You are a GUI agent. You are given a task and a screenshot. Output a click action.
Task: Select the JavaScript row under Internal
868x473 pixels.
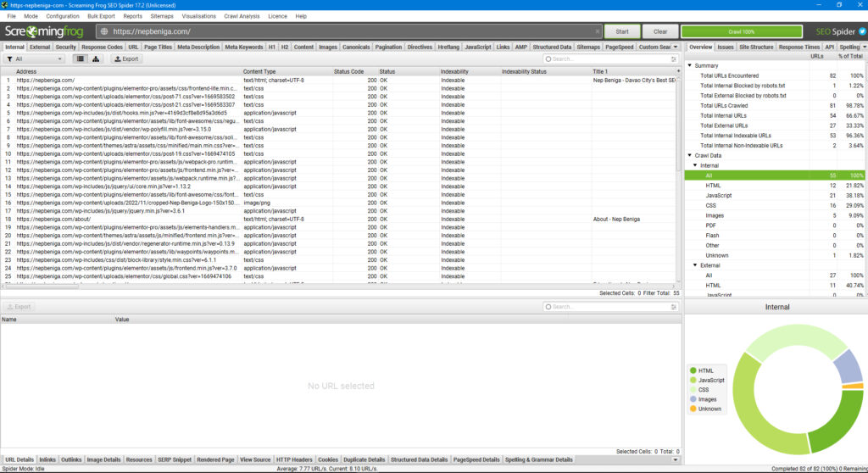[x=775, y=196]
